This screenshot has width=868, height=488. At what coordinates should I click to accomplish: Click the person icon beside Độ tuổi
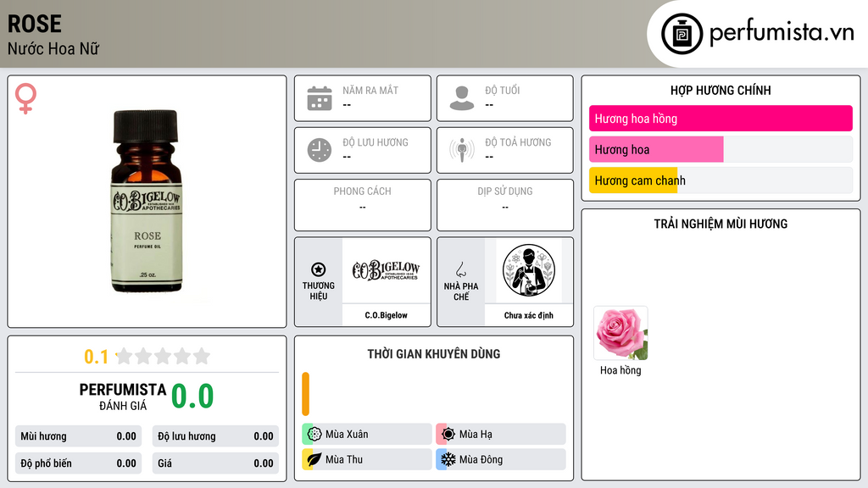pyautogui.click(x=462, y=98)
